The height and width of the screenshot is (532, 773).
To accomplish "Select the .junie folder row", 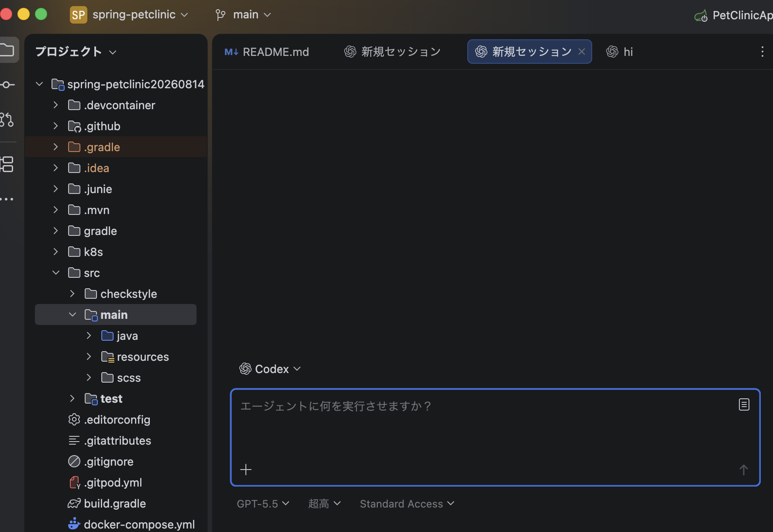I will [116, 189].
